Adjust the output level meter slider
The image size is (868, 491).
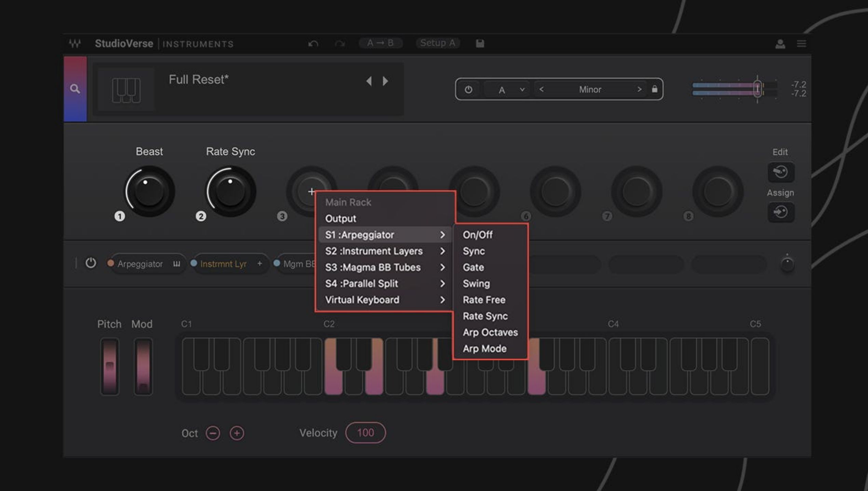[757, 89]
